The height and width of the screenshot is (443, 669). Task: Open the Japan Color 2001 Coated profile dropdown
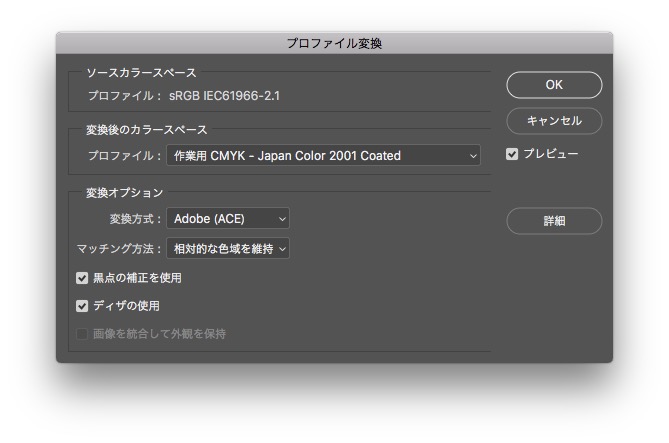(323, 156)
